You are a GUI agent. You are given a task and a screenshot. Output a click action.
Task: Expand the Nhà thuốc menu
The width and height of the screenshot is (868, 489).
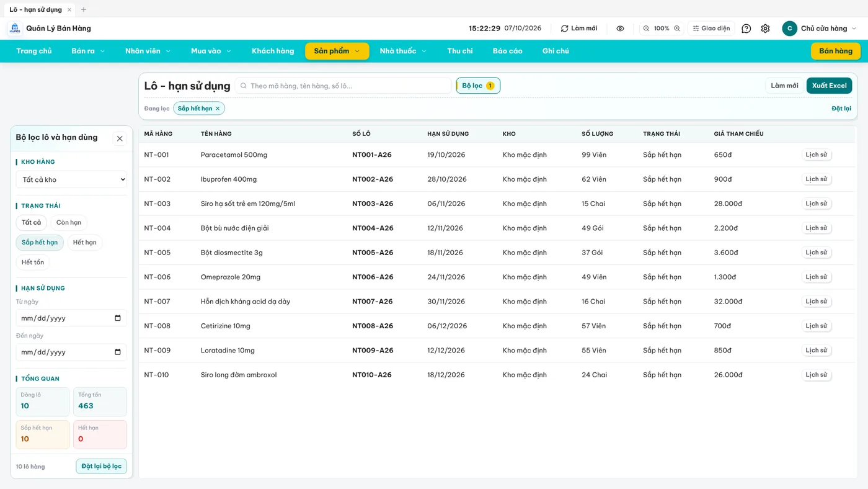(x=403, y=51)
